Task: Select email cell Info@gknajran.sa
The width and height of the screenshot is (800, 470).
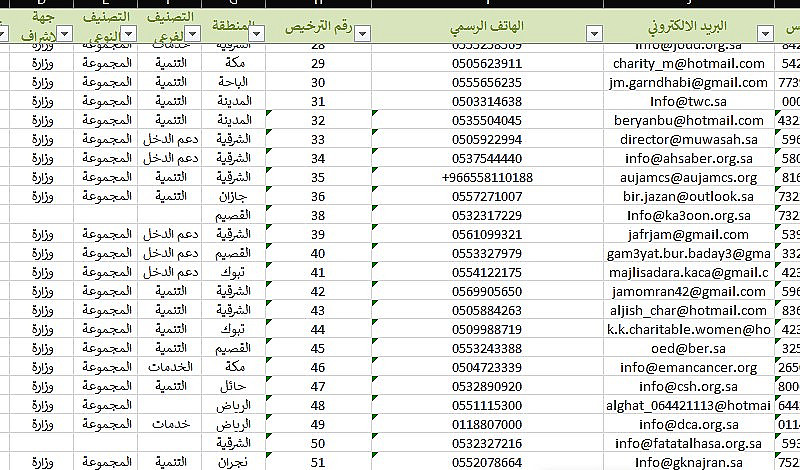Action: 689,462
